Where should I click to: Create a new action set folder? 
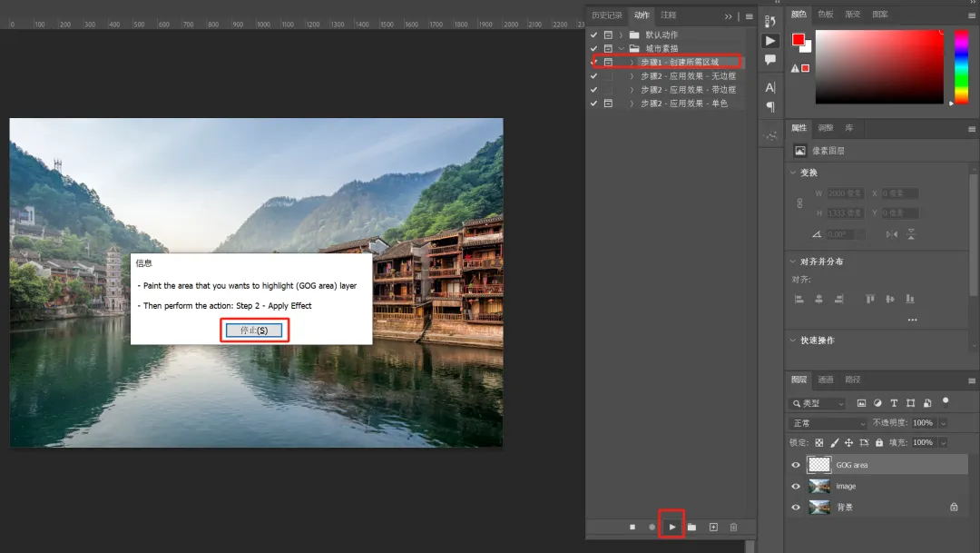(691, 528)
